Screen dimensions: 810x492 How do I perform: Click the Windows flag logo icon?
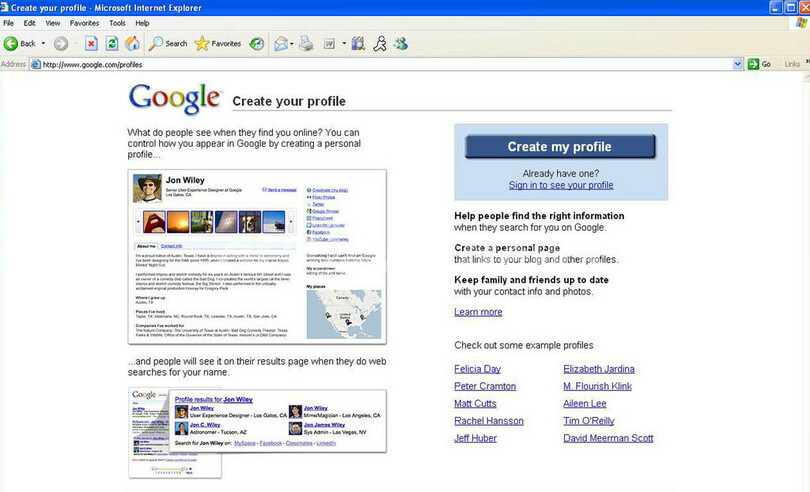801,23
